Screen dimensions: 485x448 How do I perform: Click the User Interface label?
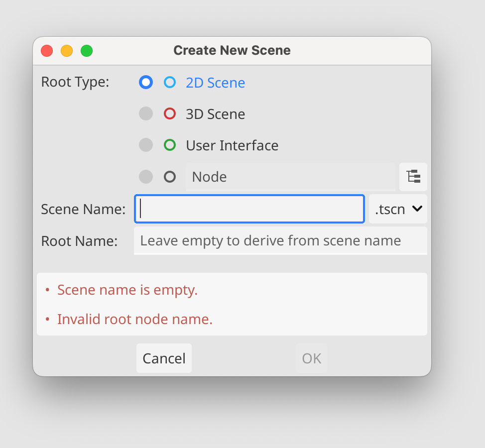point(232,145)
